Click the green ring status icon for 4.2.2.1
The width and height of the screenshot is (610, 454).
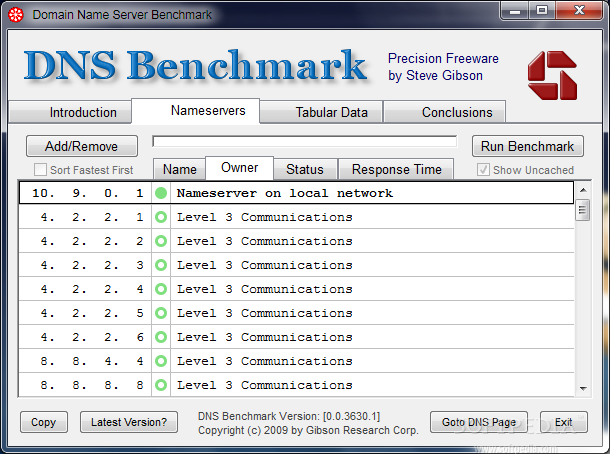click(x=161, y=217)
